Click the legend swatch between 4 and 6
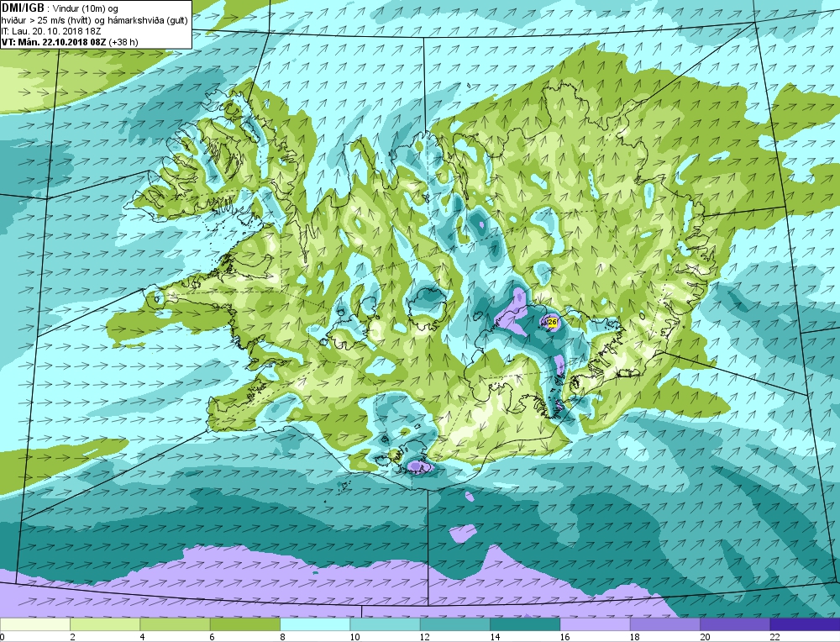The image size is (840, 642). [176, 624]
